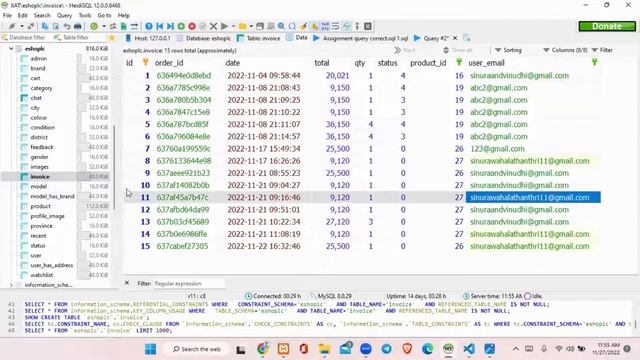This screenshot has height=360, width=640.
Task: Open the dropdown arrow beside Refresh icon
Action: click(103, 26)
